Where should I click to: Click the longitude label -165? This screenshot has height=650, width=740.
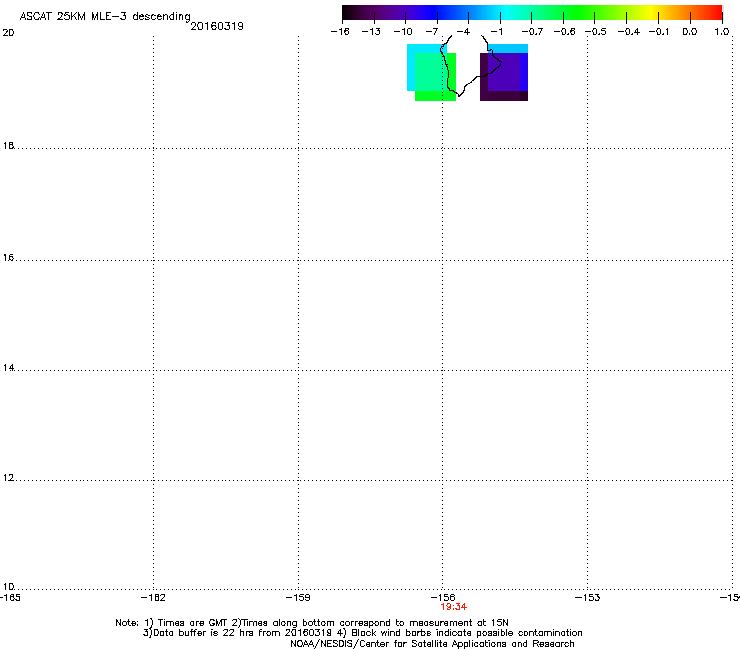point(10,598)
